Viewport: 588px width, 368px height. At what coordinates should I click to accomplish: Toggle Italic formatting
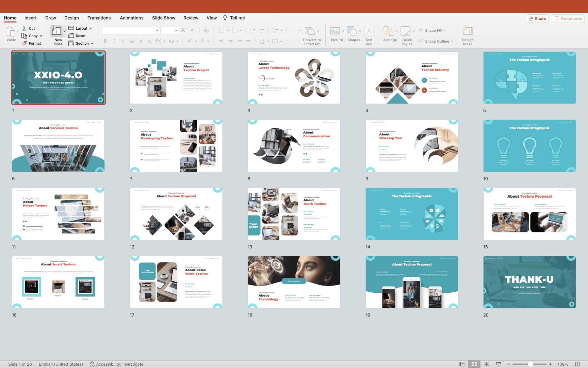tap(114, 41)
